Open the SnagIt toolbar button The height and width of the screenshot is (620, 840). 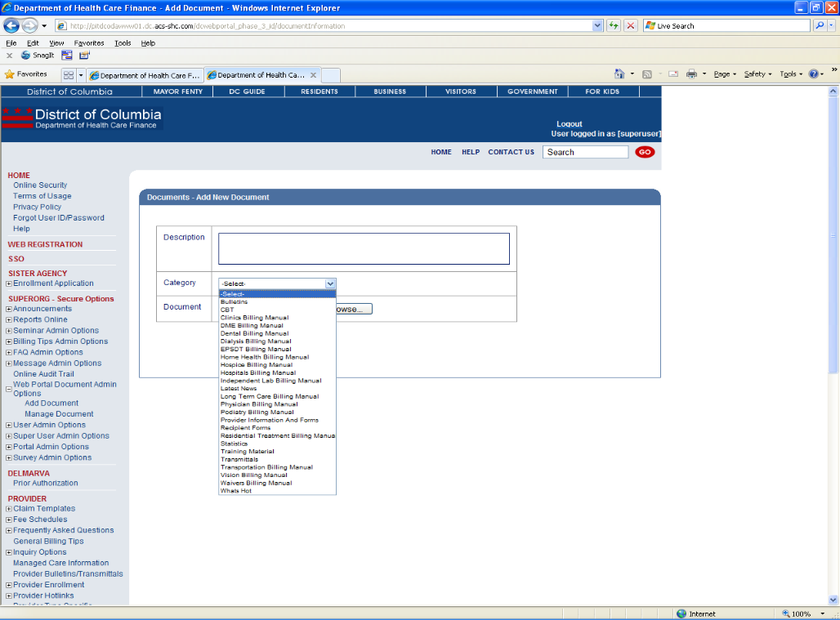38,56
